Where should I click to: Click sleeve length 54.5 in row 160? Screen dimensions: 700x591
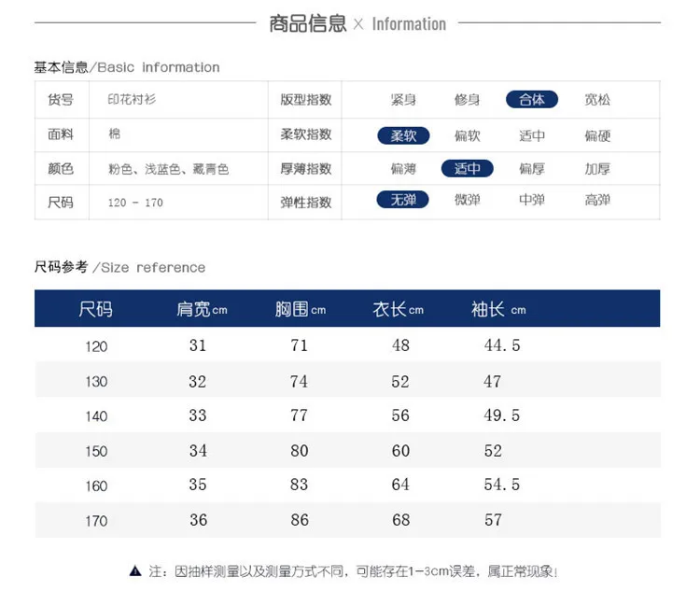[x=502, y=485]
